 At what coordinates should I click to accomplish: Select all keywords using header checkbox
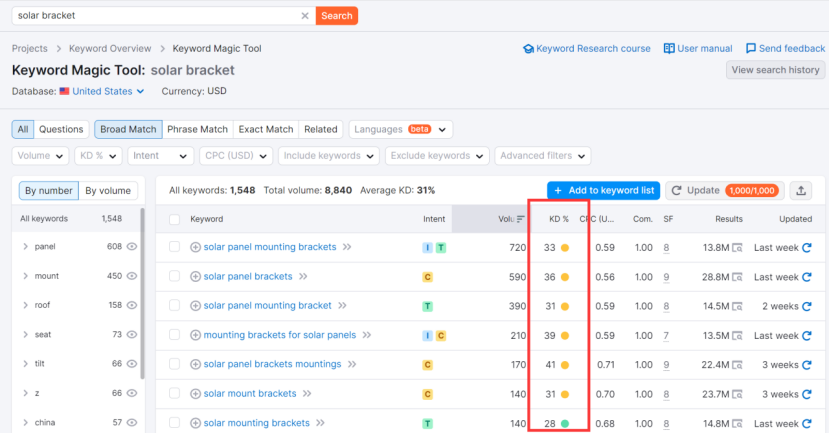[175, 219]
